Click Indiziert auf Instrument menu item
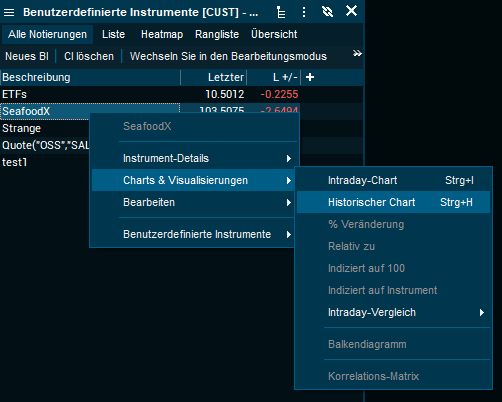This screenshot has height=402, width=502. click(x=393, y=290)
